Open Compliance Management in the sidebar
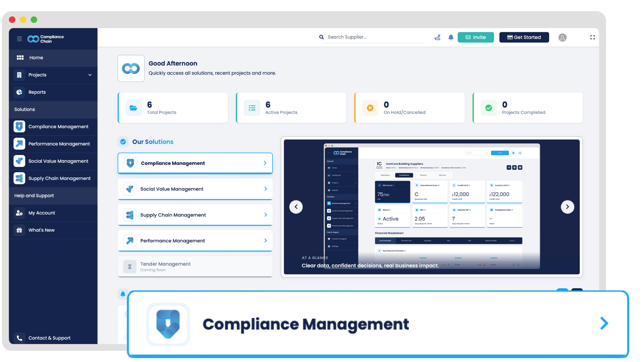This screenshot has height=362, width=644. tap(53, 126)
